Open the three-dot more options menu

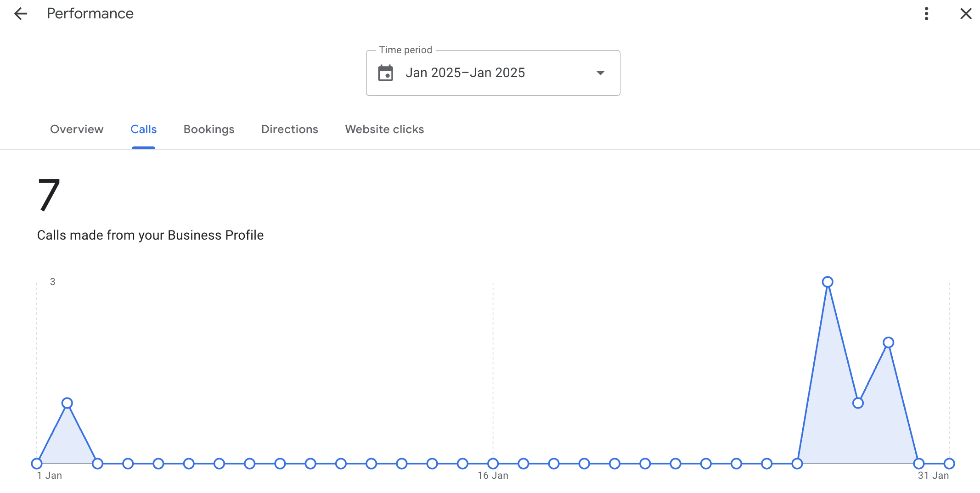pos(926,14)
